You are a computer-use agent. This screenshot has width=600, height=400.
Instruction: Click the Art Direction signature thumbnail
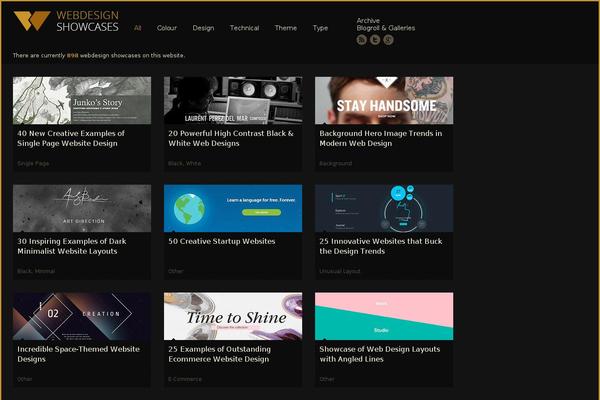(x=82, y=208)
